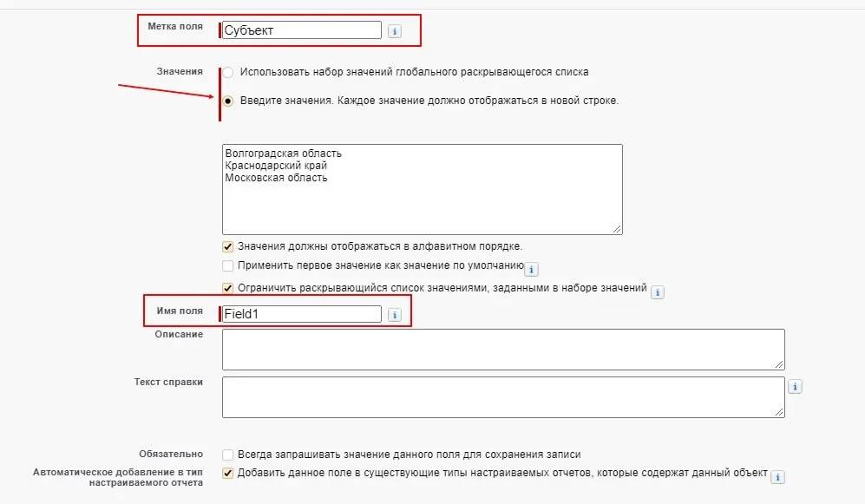This screenshot has width=865, height=504.
Task: Select using the global picklist value set option
Action: click(227, 73)
